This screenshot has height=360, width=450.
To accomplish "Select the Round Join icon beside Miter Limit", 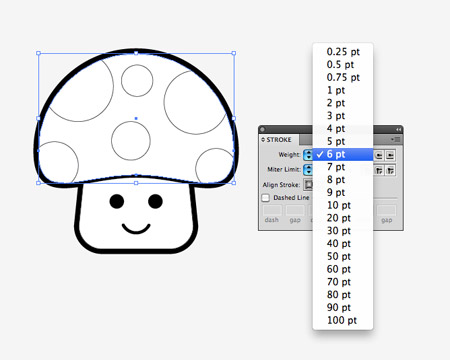I will pos(379,170).
